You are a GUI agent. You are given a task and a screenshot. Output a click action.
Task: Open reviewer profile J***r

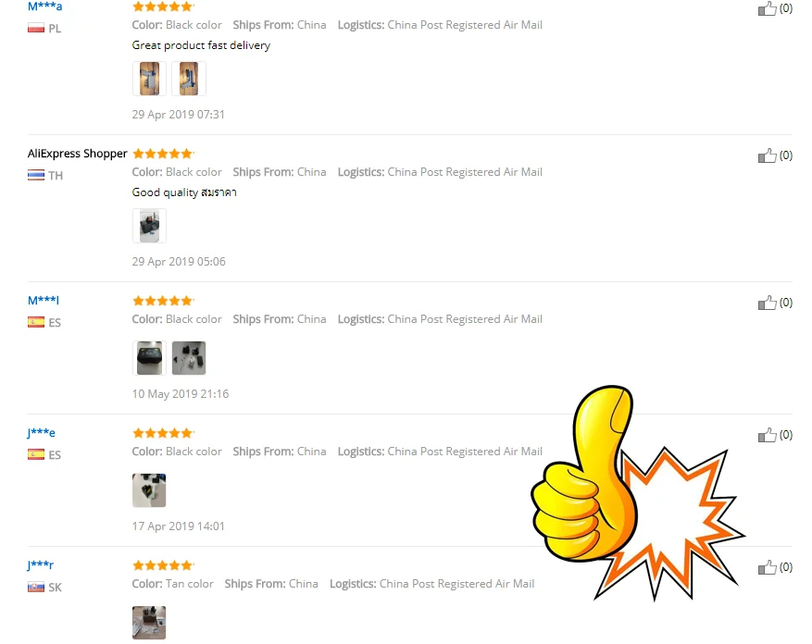pyautogui.click(x=41, y=565)
